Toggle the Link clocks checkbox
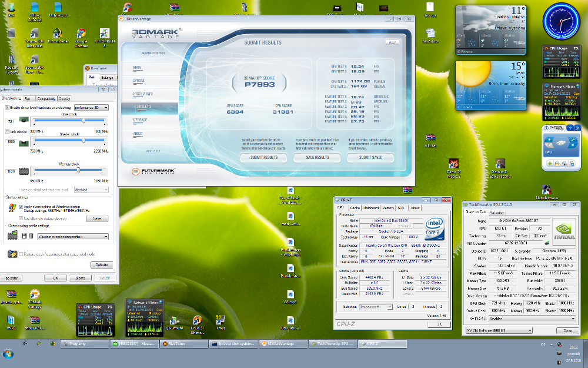The height and width of the screenshot is (368, 588). pyautogui.click(x=7, y=131)
